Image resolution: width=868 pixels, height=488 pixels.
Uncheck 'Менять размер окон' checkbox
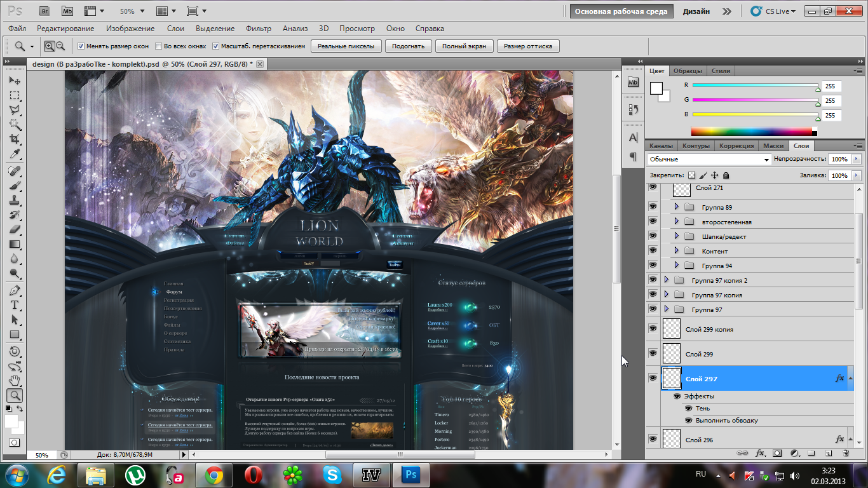81,46
